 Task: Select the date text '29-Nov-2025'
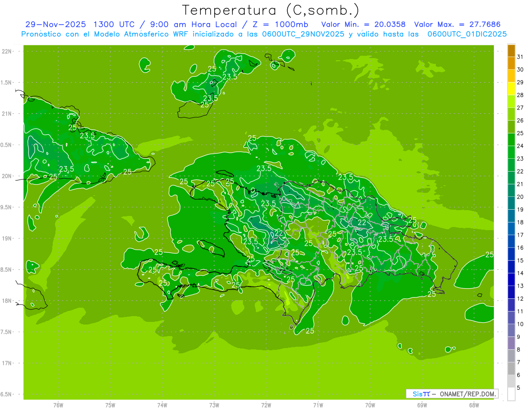[56, 24]
